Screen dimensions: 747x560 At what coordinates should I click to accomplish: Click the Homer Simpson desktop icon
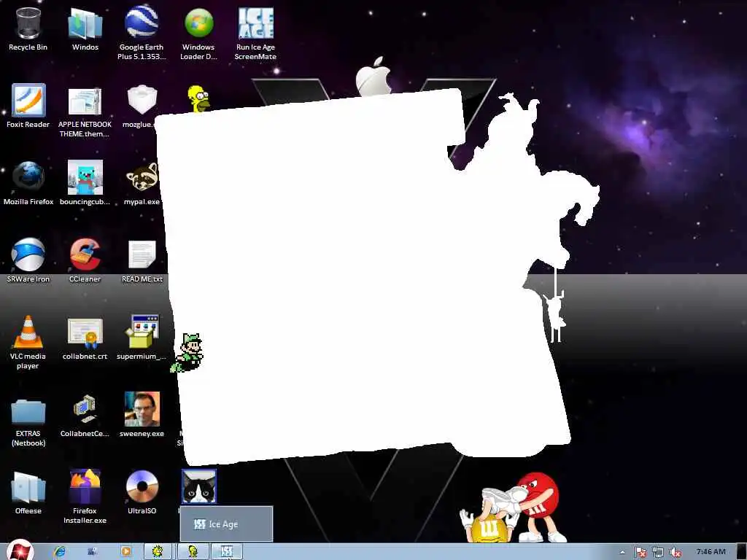[198, 98]
